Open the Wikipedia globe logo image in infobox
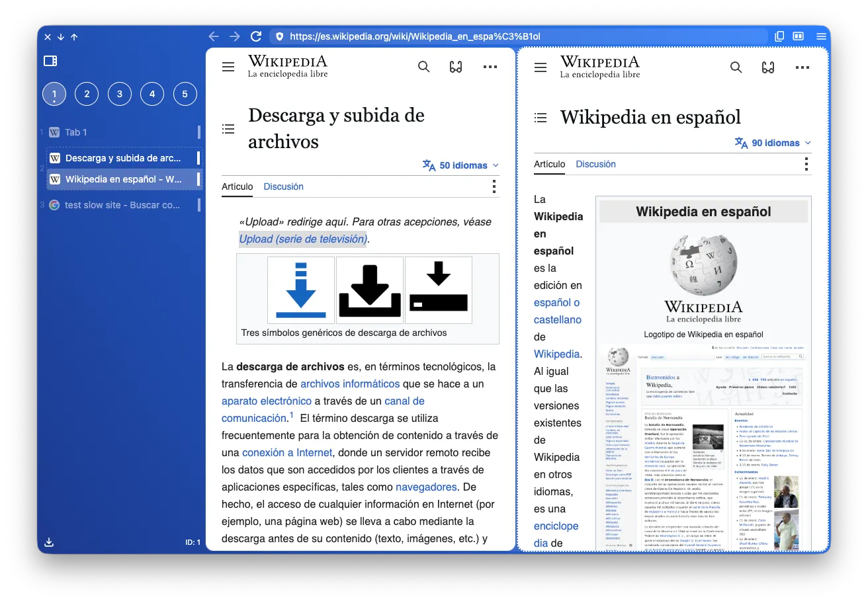Viewport: 868px width, 603px height. 703,276
